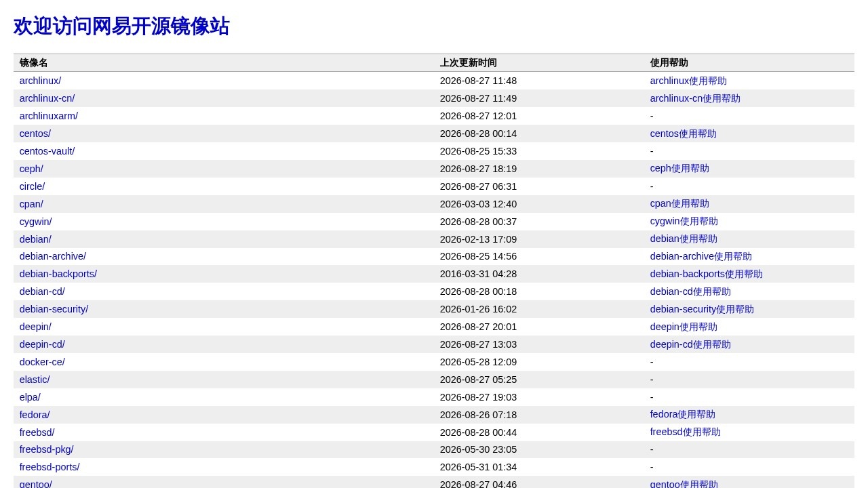
Task: Open the docker-ce/ mirror link
Action: pyautogui.click(x=42, y=362)
